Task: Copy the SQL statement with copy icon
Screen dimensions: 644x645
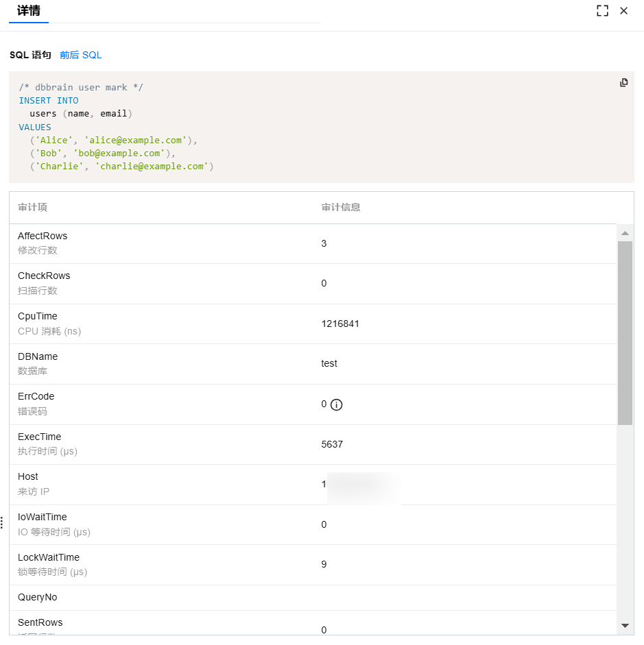Action: pyautogui.click(x=623, y=82)
